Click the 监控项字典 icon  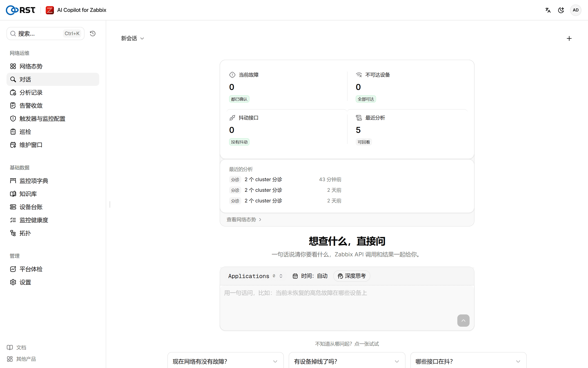click(x=13, y=181)
